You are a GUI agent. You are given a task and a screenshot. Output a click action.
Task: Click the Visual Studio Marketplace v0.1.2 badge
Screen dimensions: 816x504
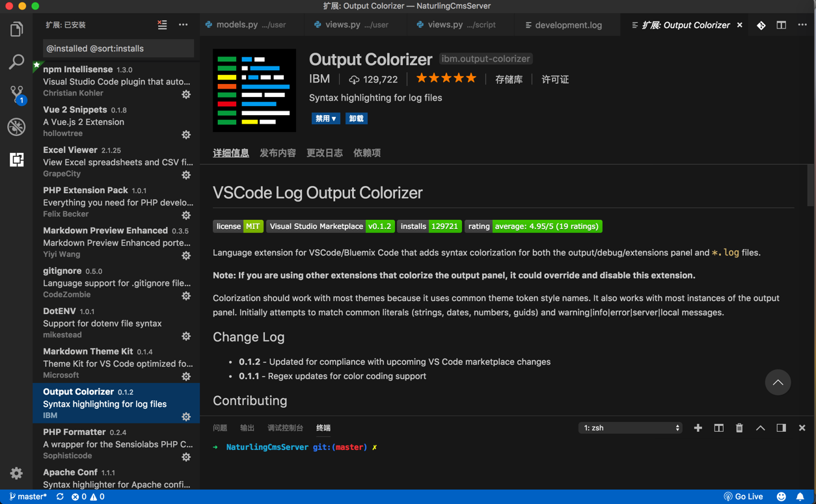(330, 226)
